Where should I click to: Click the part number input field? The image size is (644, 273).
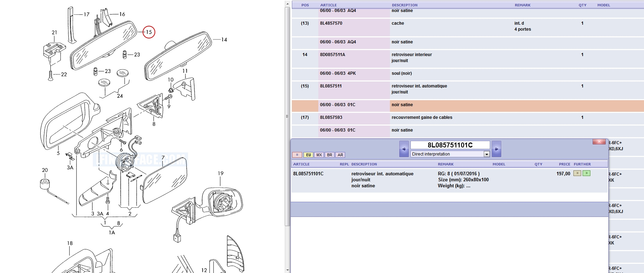450,145
